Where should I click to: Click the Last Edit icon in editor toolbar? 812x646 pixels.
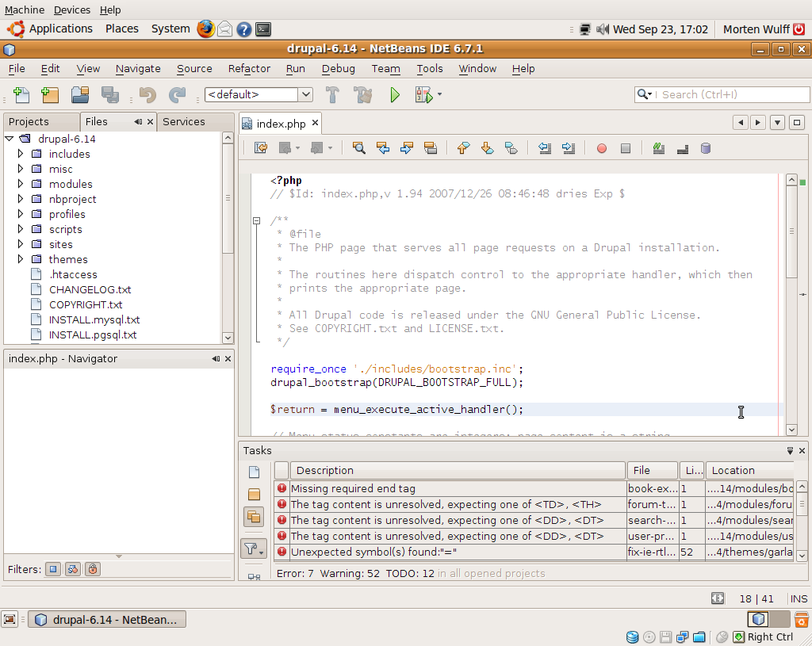click(x=261, y=148)
